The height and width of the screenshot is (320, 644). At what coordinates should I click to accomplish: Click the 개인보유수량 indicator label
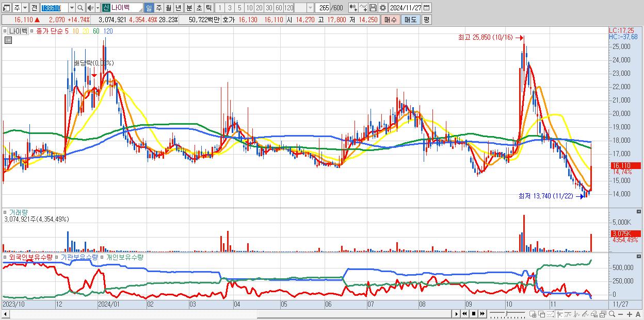click(x=124, y=257)
